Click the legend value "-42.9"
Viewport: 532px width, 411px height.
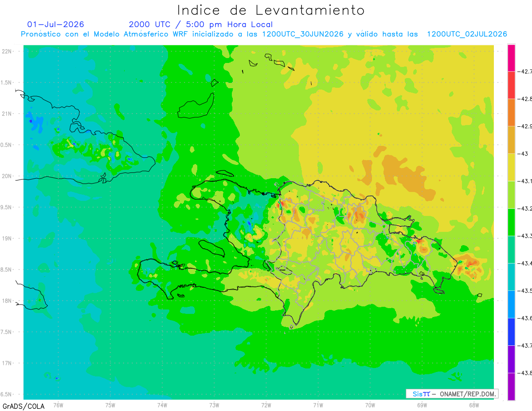point(526,126)
